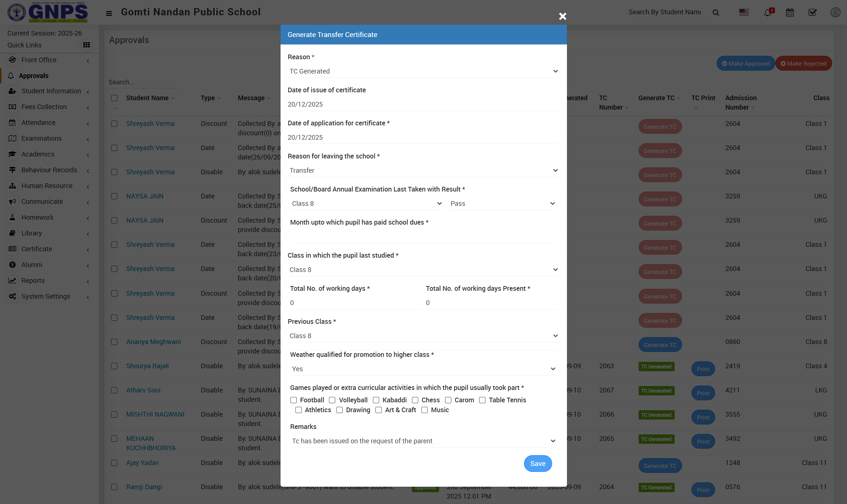Image resolution: width=847 pixels, height=504 pixels.
Task: Close the Generate Transfer Certificate dialog
Action: coord(563,16)
